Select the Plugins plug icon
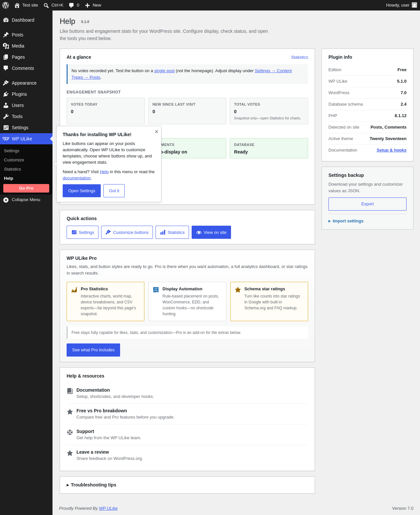 point(6,94)
